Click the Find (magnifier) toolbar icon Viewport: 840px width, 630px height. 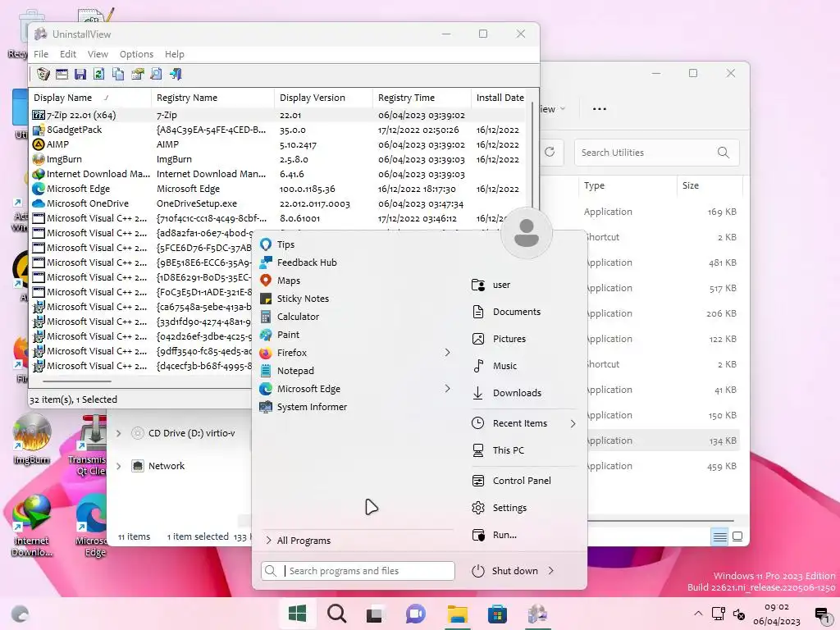coord(156,74)
